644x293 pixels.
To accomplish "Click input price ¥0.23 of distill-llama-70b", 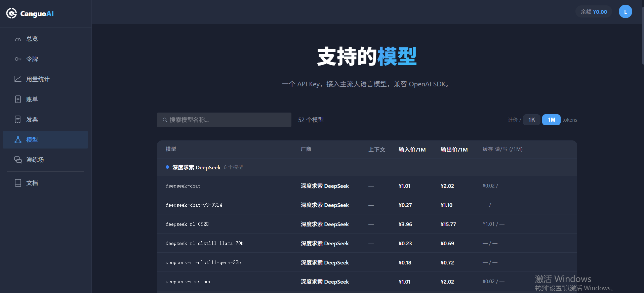I will [405, 243].
